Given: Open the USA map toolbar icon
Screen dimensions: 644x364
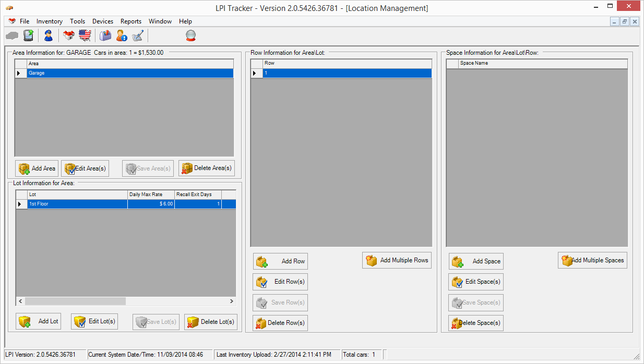Looking at the screenshot, I should pos(84,35).
